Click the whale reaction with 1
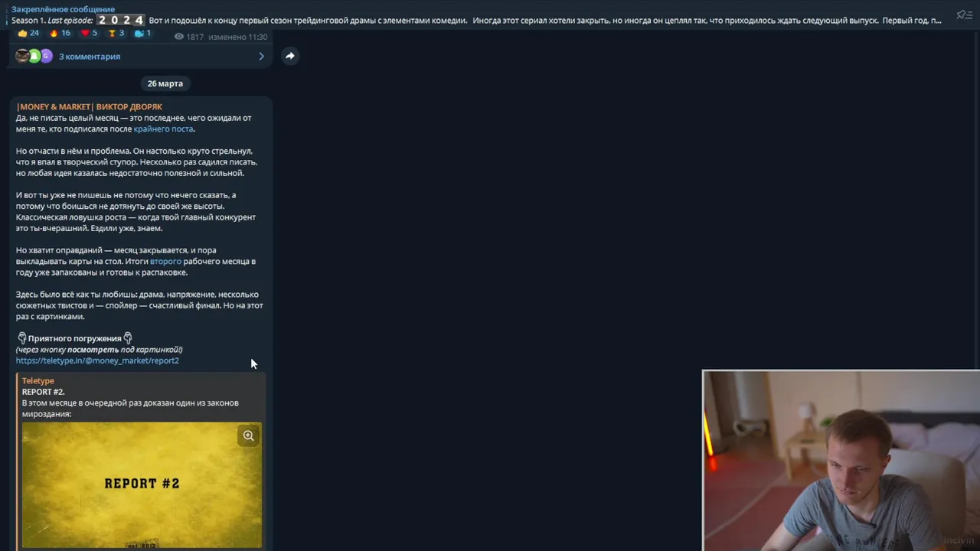The width and height of the screenshot is (980, 551). [x=143, y=33]
